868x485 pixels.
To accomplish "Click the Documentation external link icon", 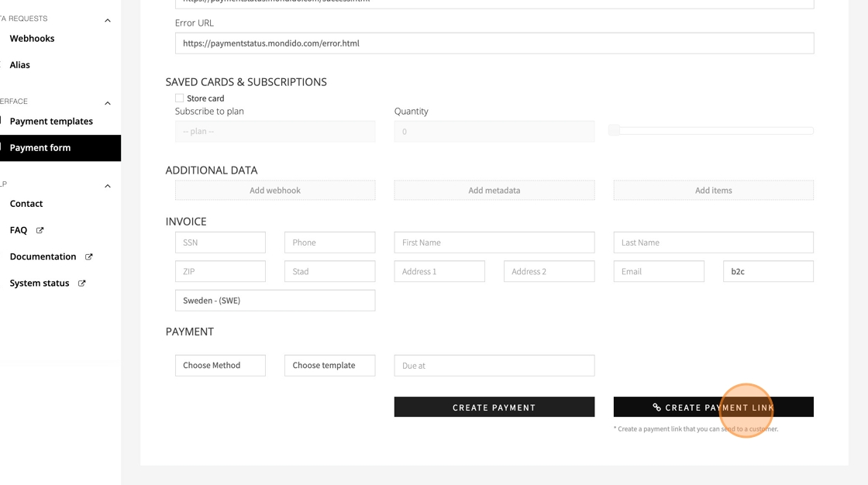I will (88, 256).
